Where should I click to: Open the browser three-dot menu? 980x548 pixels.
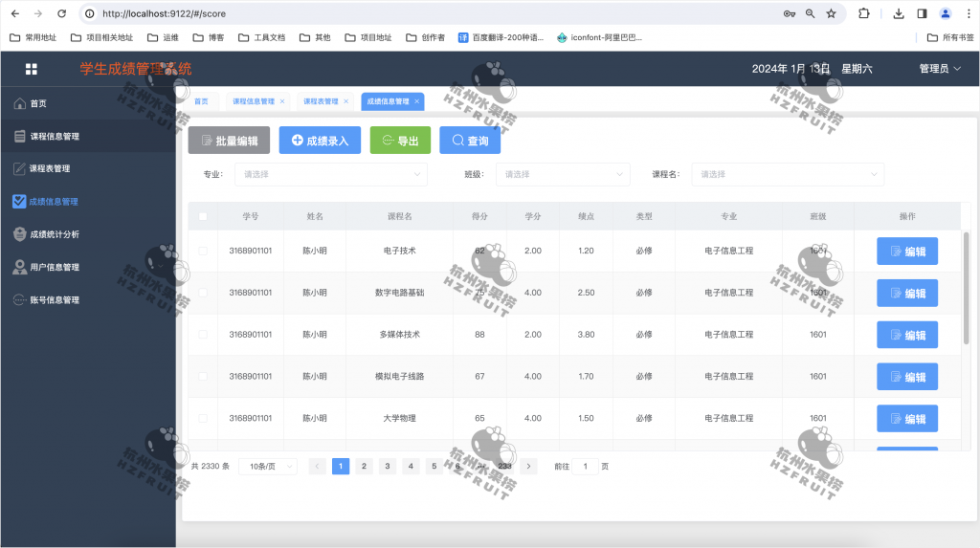969,13
